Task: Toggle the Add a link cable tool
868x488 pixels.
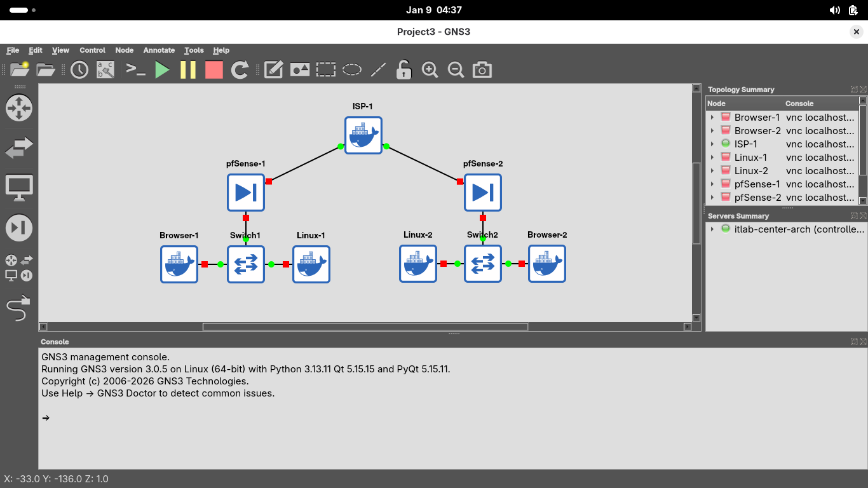Action: coord(18,309)
